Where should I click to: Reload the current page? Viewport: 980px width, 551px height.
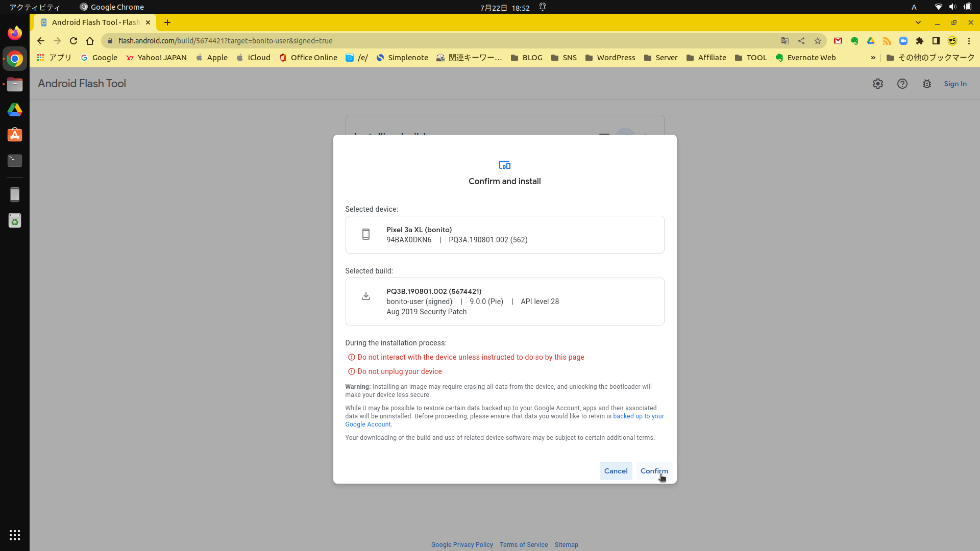tap(73, 41)
